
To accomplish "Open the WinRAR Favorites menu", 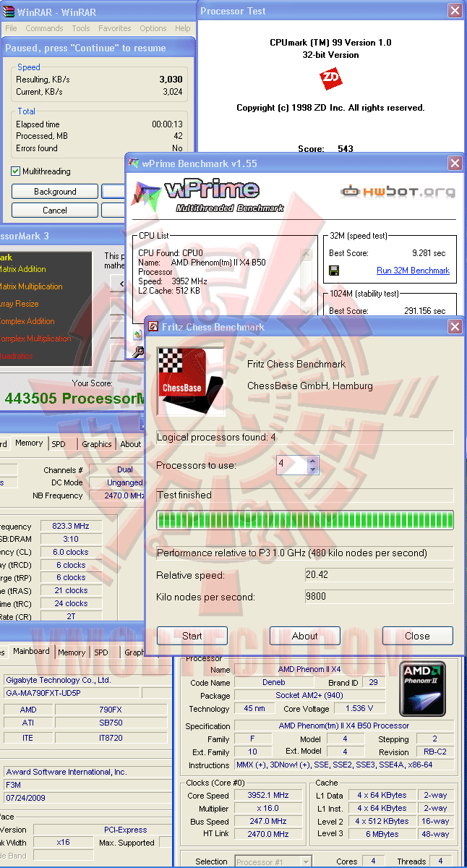I will [x=115, y=28].
